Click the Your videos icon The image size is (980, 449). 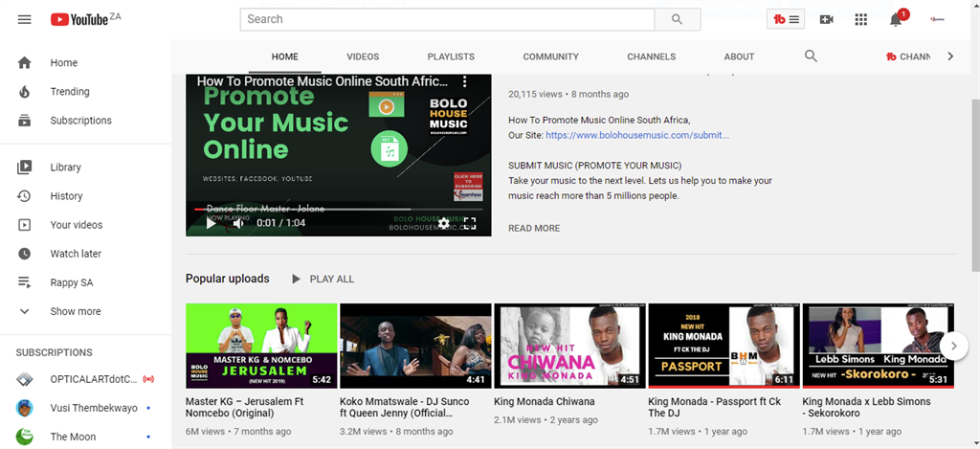coord(24,224)
